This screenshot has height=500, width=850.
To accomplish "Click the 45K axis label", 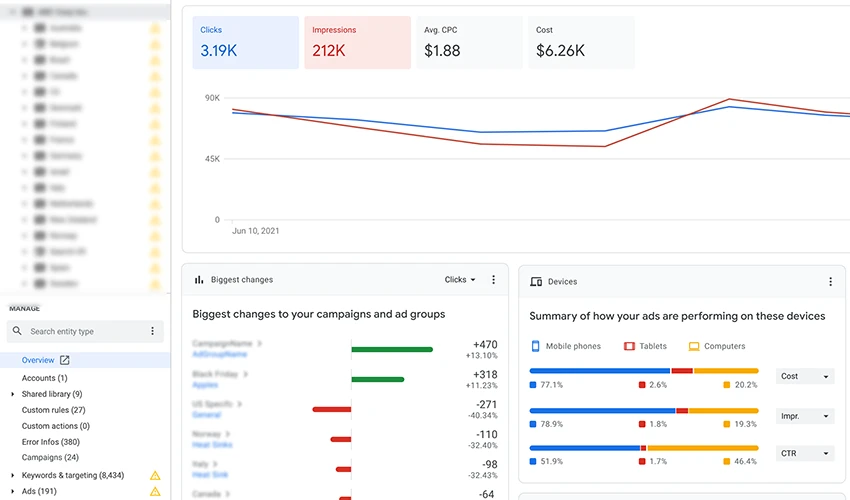I will (212, 159).
